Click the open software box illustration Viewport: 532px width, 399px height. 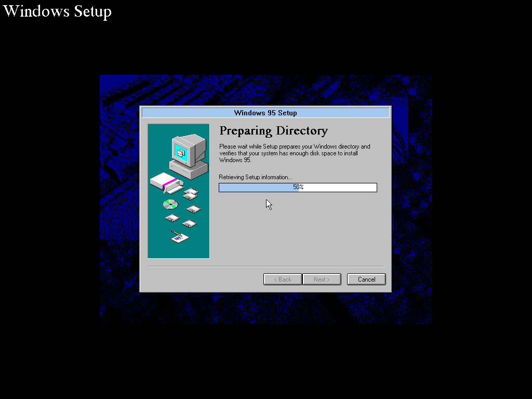pos(167,183)
